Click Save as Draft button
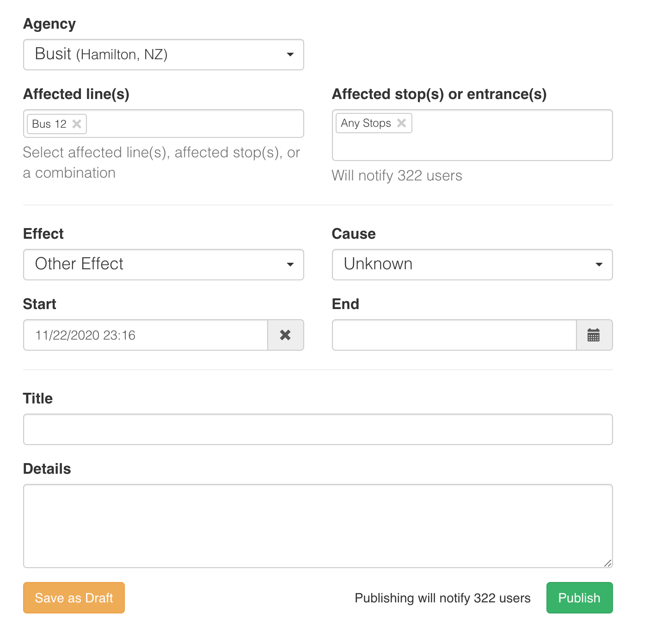This screenshot has height=644, width=650. [x=74, y=598]
